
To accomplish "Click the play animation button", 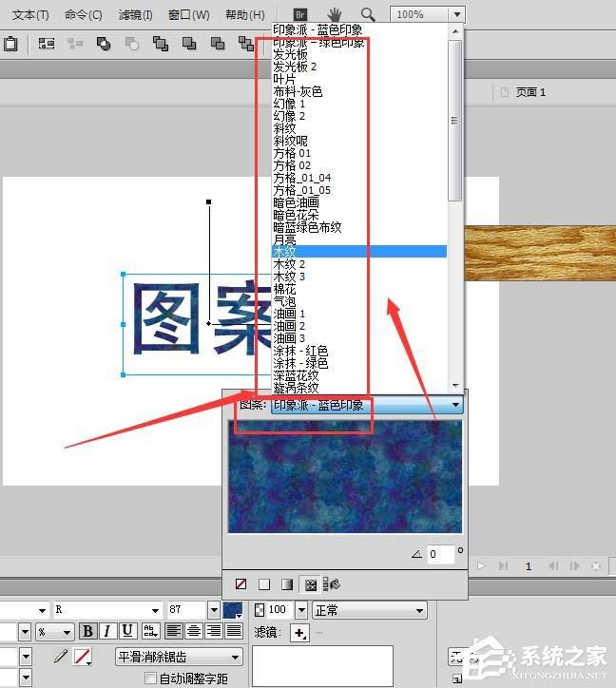I will tap(482, 566).
